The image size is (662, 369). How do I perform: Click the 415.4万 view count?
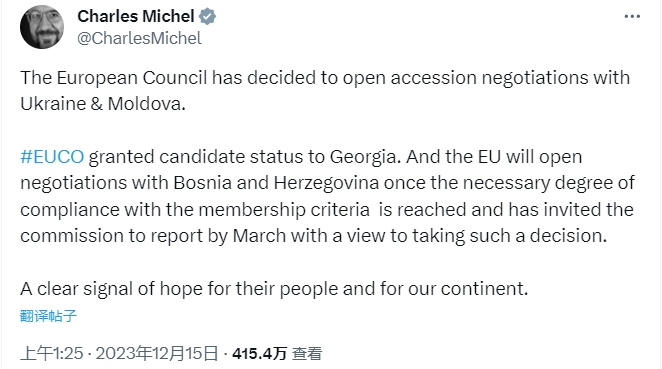(259, 353)
